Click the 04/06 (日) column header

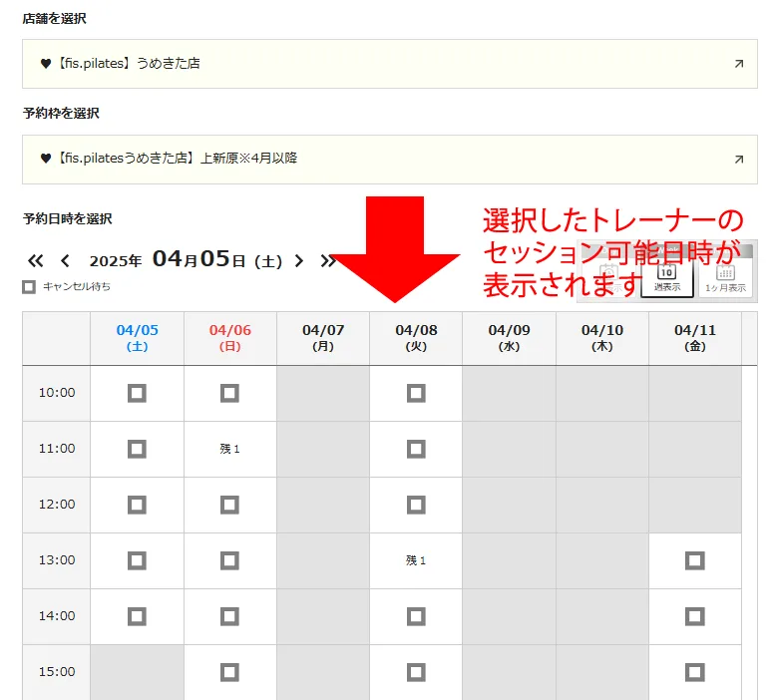(x=230, y=338)
